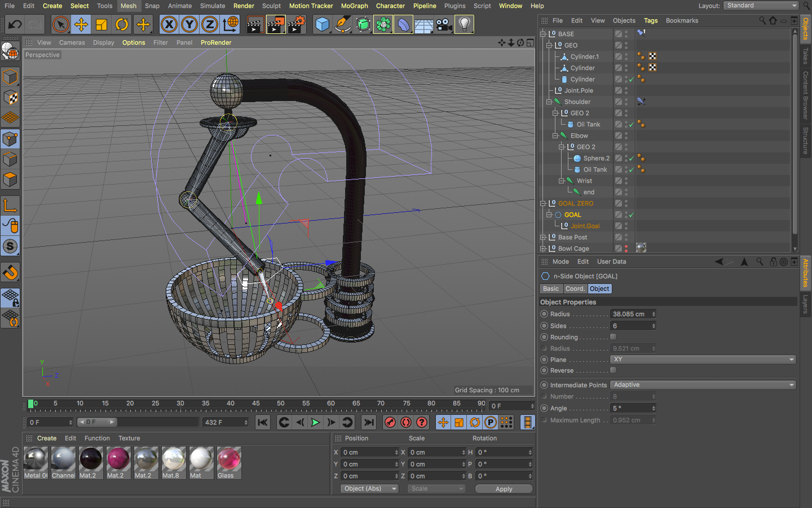Add a Camera object
This screenshot has height=508, width=812.
[444, 24]
